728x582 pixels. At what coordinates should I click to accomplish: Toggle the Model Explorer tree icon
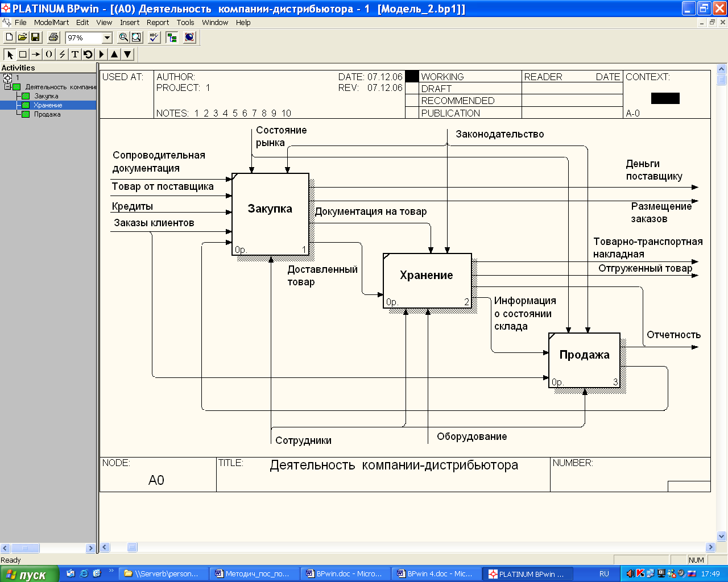click(172, 38)
